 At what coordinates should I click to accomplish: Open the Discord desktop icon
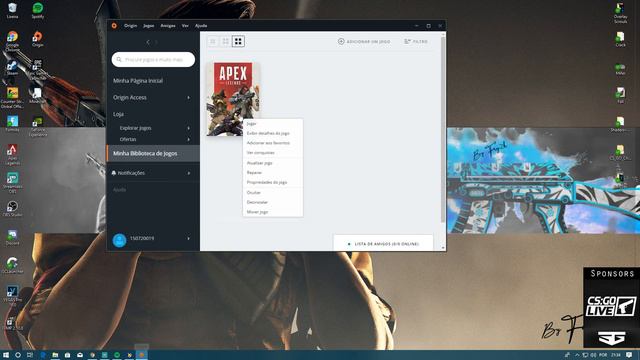[12, 237]
